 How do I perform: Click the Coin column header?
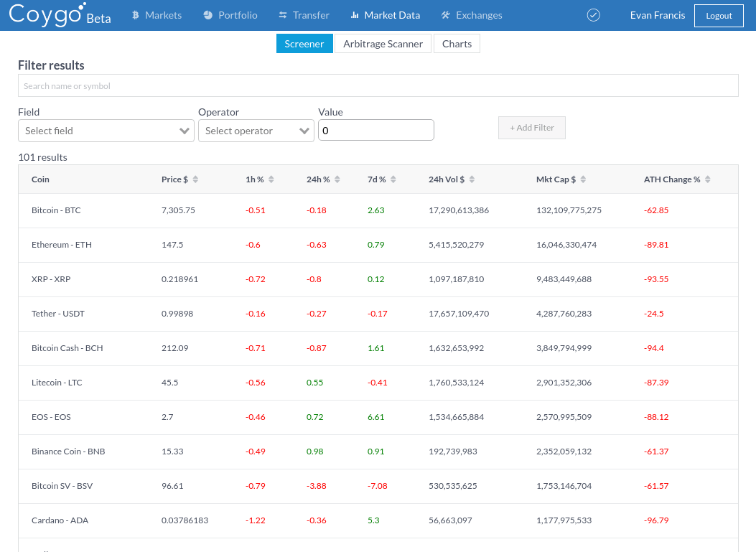point(40,179)
